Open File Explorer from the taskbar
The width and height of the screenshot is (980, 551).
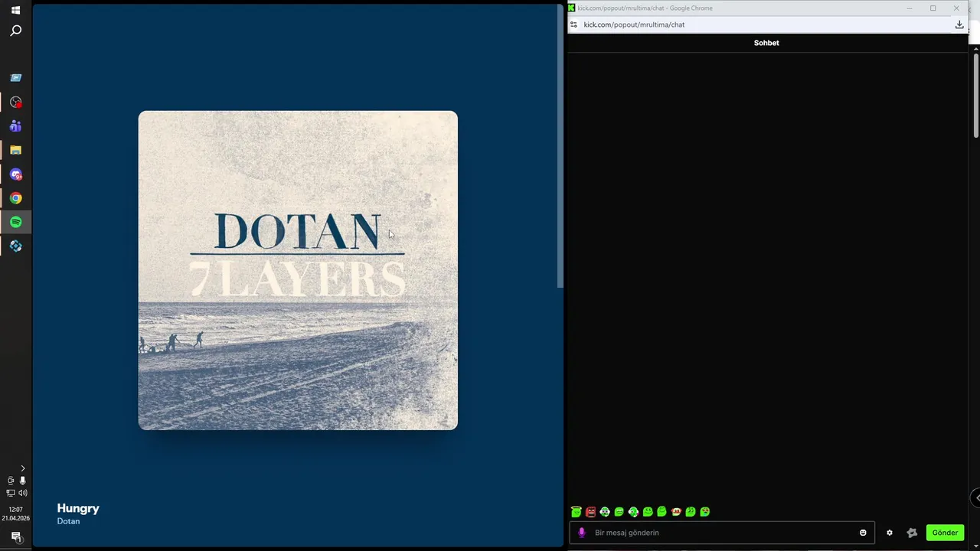(15, 150)
